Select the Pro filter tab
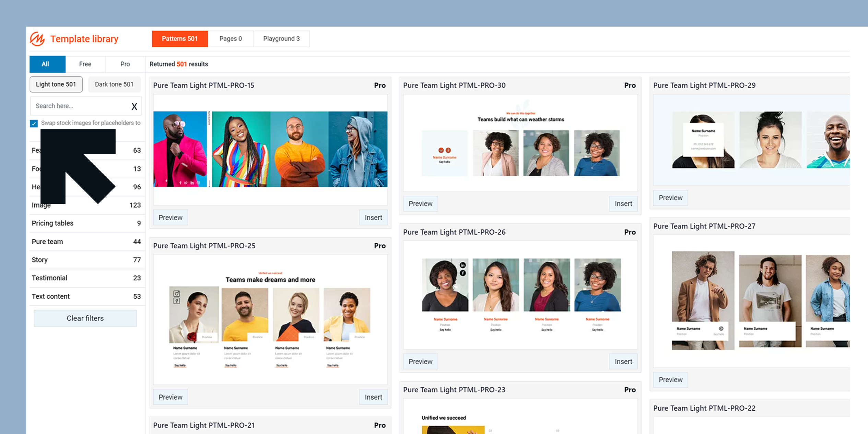 pos(125,64)
